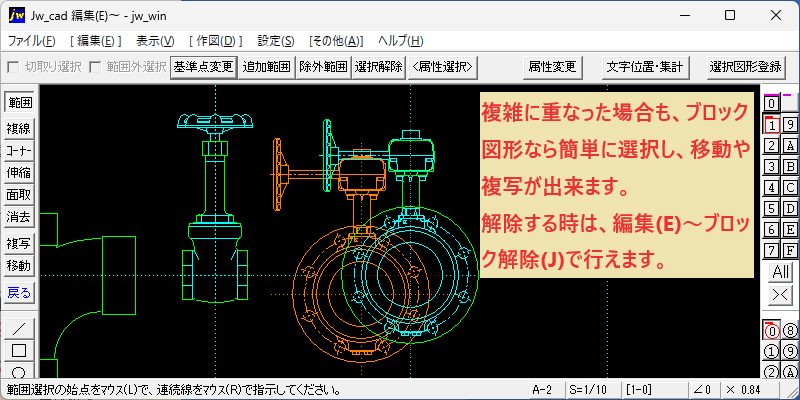
Task: Click the magenta line color indicator
Action: coord(787,95)
